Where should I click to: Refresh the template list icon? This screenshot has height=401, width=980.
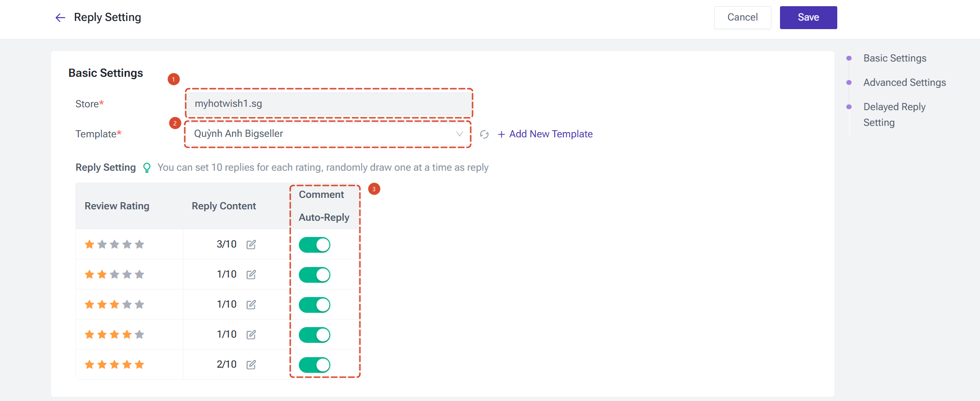(x=484, y=134)
